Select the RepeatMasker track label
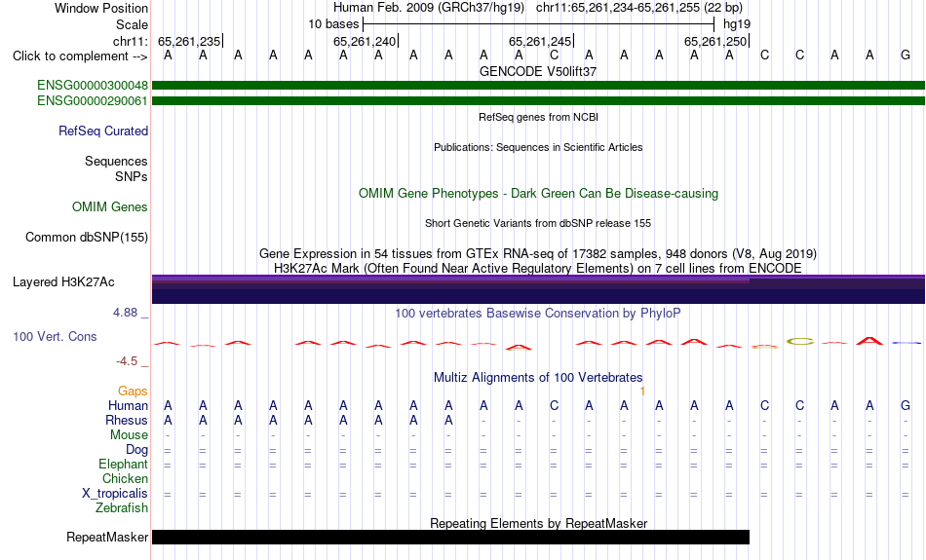This screenshot has height=560, width=926. [x=107, y=537]
